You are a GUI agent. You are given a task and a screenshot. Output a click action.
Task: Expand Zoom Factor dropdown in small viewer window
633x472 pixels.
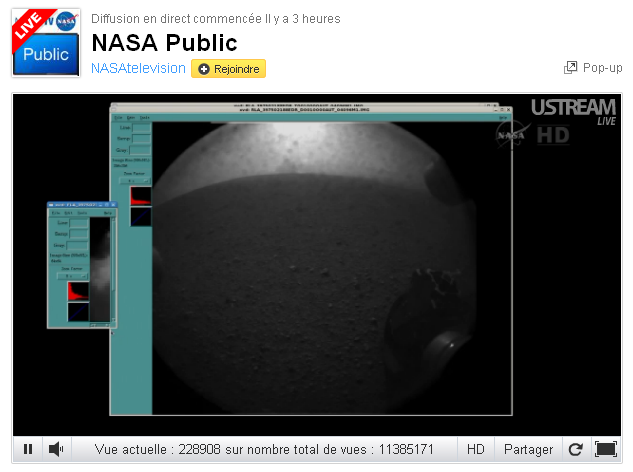[69, 275]
